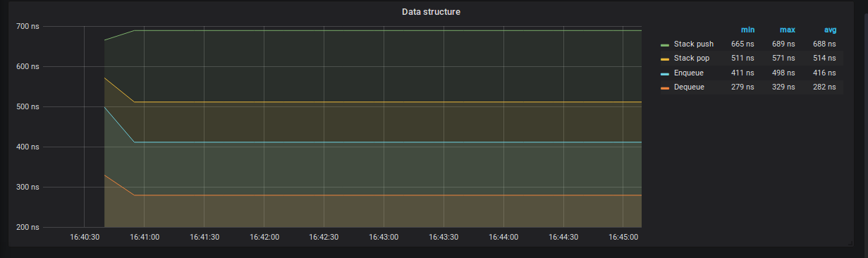This screenshot has height=258, width=868.
Task: Click the 500 ns y-axis label
Action: 27,106
